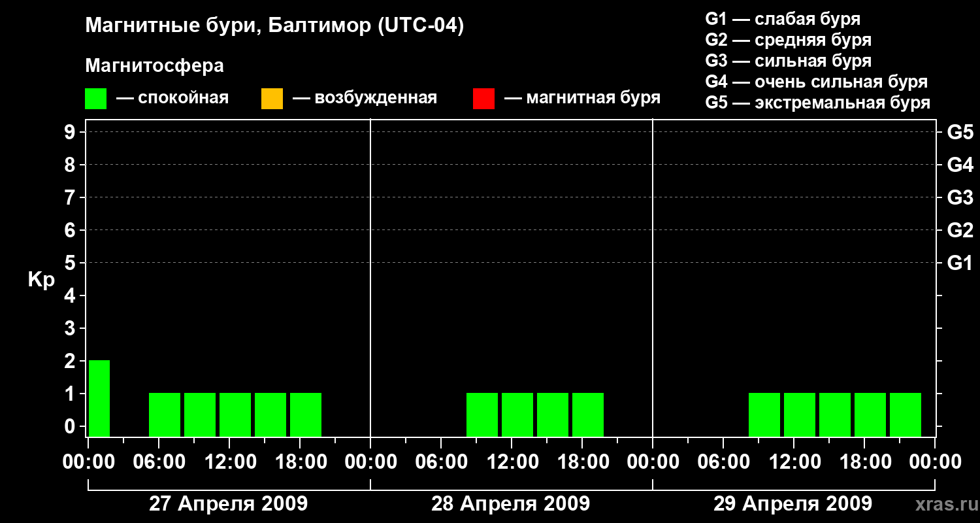Click 'G2 — средняя буря' legend line

pos(789,40)
